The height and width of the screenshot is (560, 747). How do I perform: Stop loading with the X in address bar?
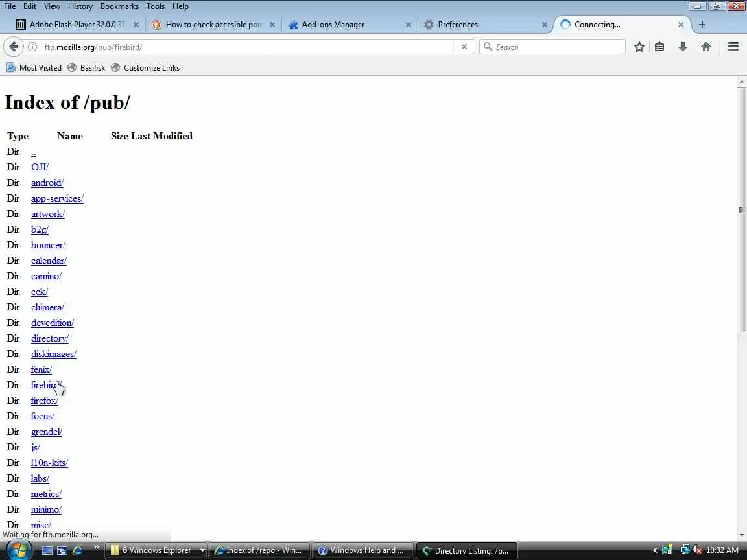point(464,47)
